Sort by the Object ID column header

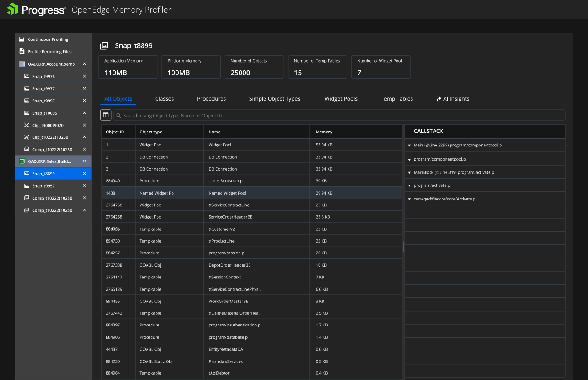click(x=118, y=132)
